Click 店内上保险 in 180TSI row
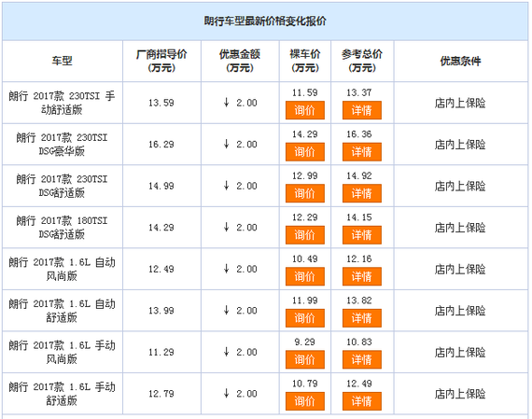This screenshot has height=419, width=532. [x=460, y=228]
